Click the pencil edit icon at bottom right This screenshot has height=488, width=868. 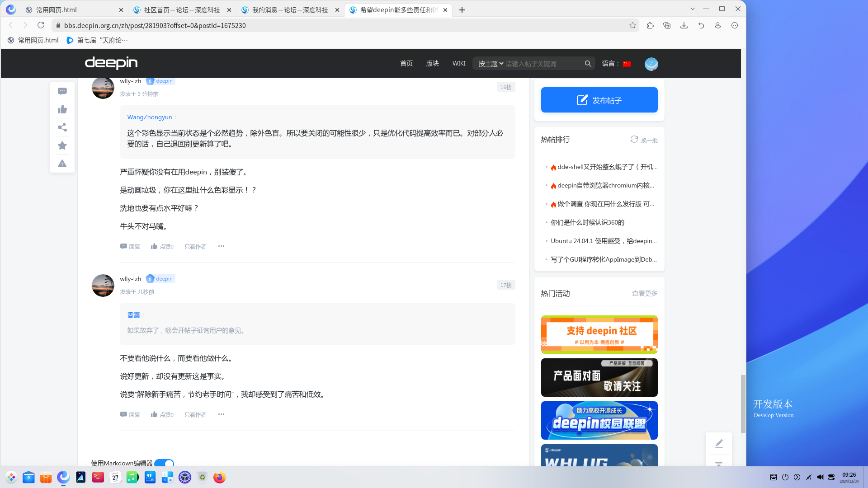(x=719, y=444)
